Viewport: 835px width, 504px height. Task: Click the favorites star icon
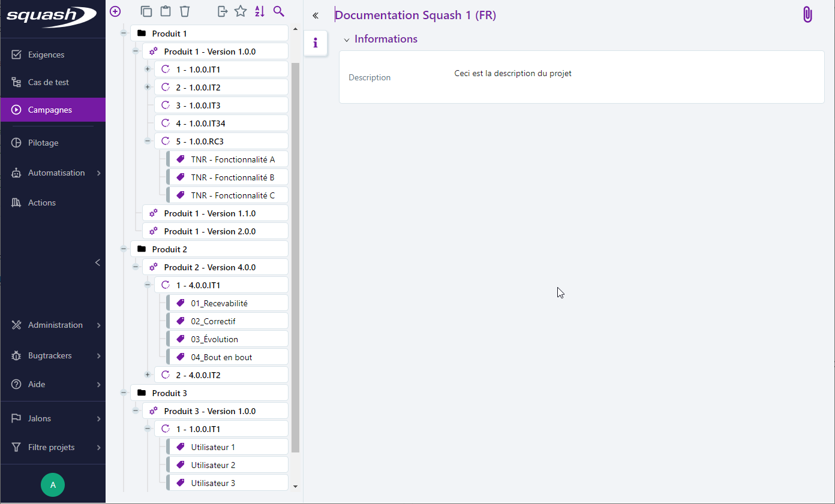pos(241,11)
